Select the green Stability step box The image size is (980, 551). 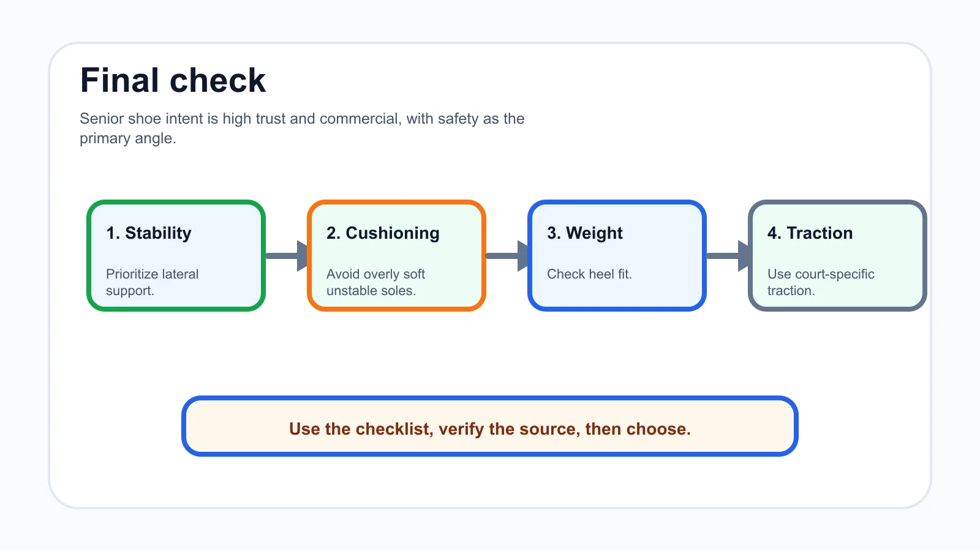click(x=176, y=255)
